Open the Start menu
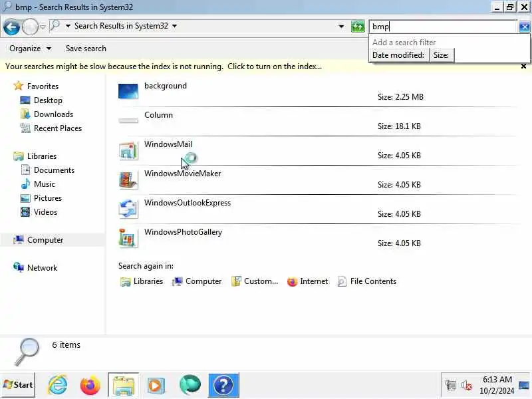 tap(18, 385)
